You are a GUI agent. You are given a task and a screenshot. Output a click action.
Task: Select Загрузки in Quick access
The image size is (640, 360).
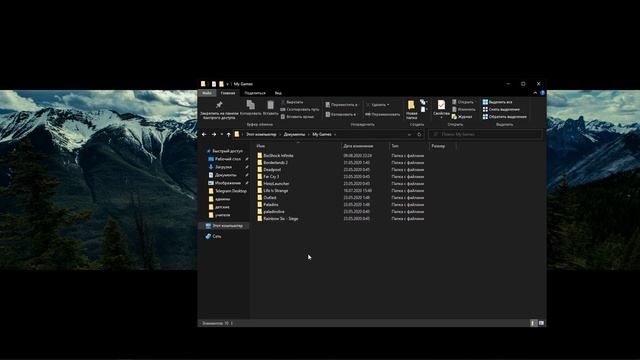(223, 167)
